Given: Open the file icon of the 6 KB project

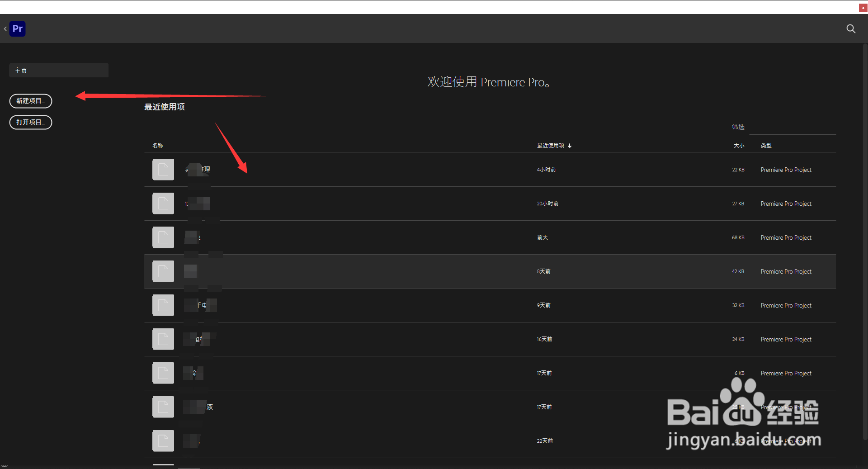Looking at the screenshot, I should point(163,373).
